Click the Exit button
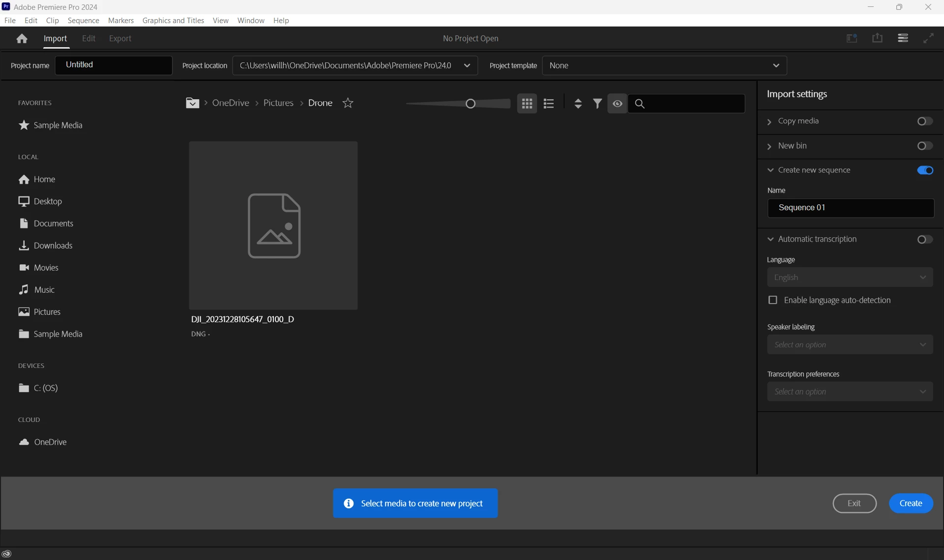Viewport: 944px width, 560px height. pyautogui.click(x=854, y=504)
